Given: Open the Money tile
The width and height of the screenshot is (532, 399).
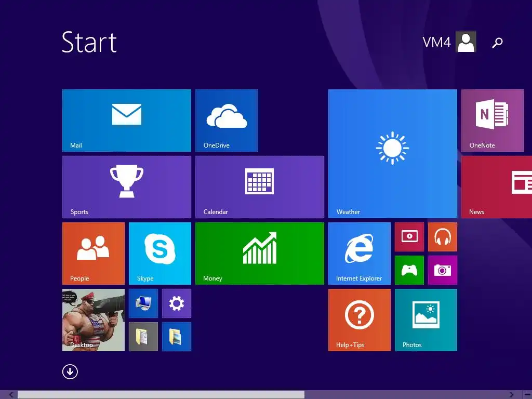Looking at the screenshot, I should 260,254.
